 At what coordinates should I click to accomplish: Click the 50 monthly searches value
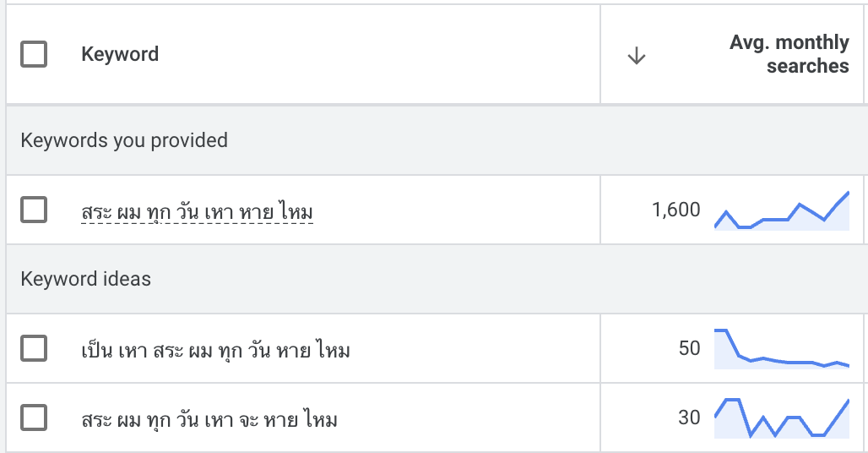[689, 348]
